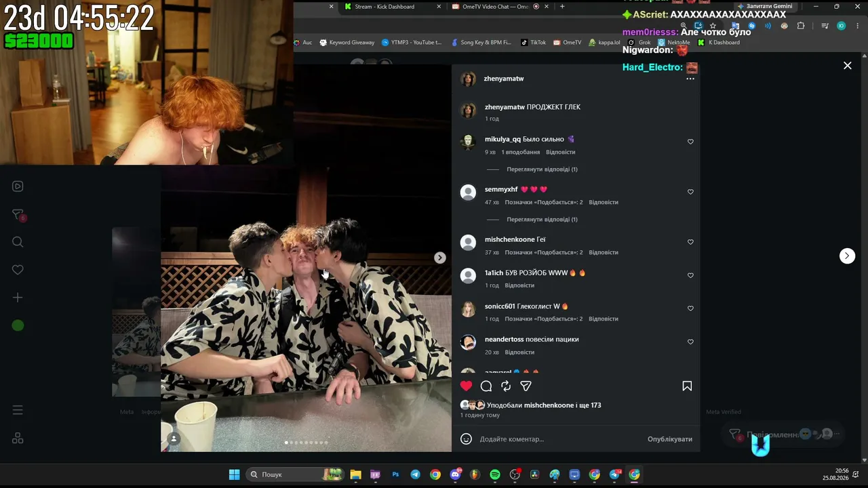
Task: Unlike the post with the red heart
Action: [466, 386]
